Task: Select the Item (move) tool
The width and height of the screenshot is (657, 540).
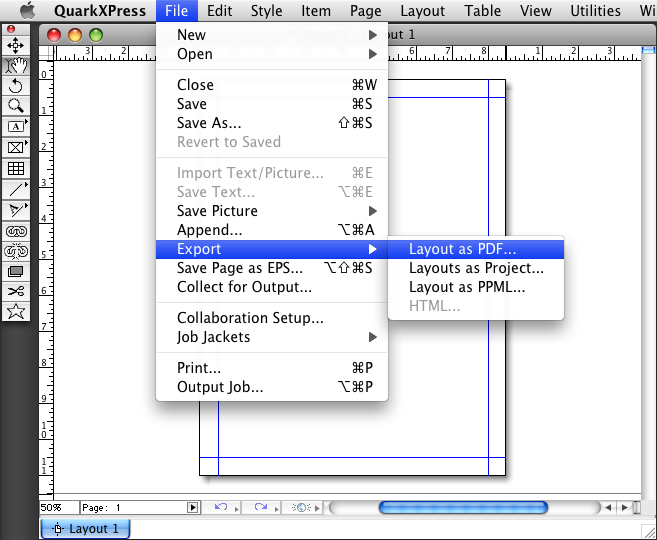Action: pyautogui.click(x=16, y=45)
